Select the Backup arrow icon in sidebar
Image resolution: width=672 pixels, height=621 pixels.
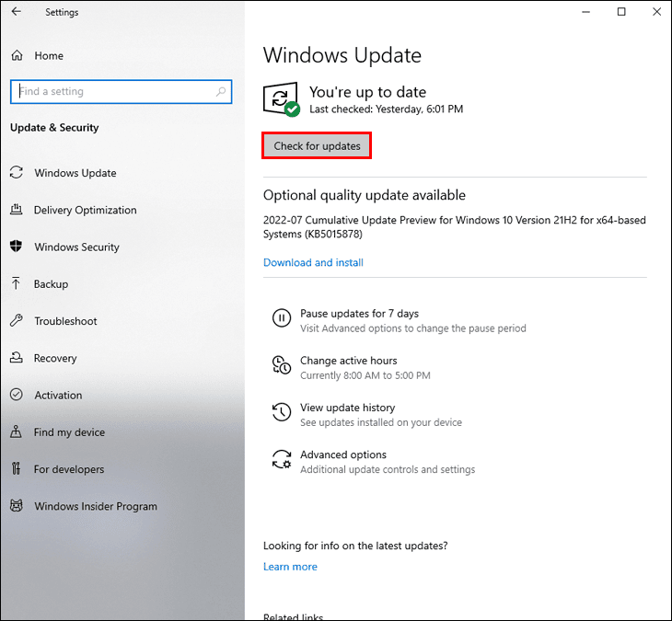[x=17, y=284]
